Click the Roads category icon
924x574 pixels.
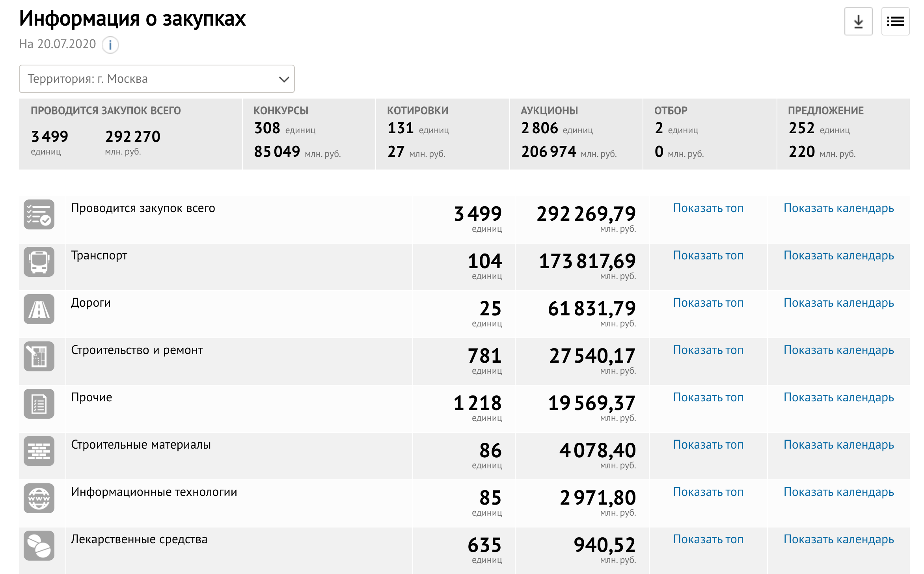39,309
